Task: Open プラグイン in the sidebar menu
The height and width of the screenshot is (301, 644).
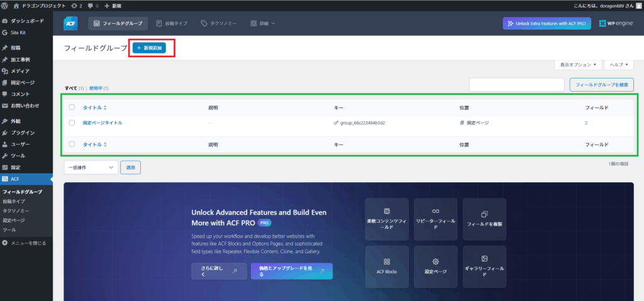Action: [23, 133]
